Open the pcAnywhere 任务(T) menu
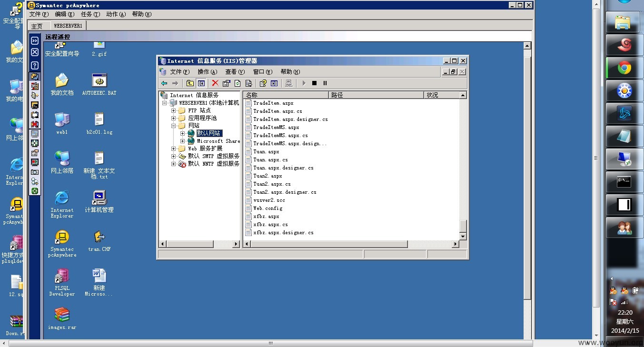644x347 pixels. click(x=90, y=14)
